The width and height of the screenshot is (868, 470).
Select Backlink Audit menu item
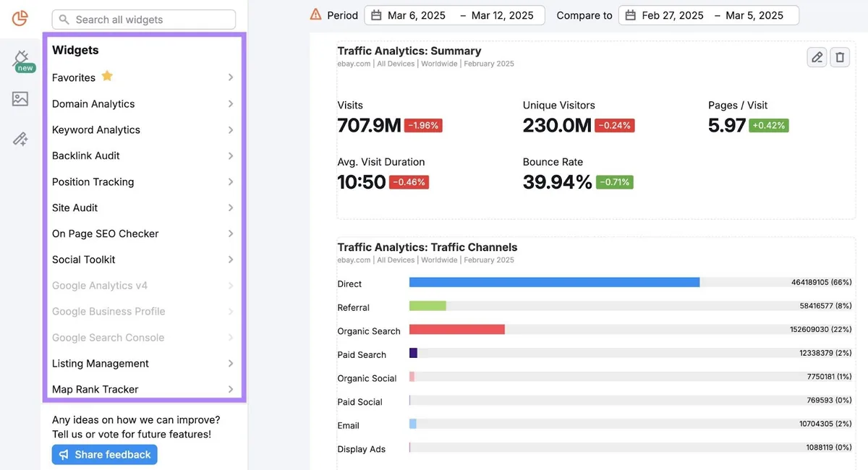[86, 155]
